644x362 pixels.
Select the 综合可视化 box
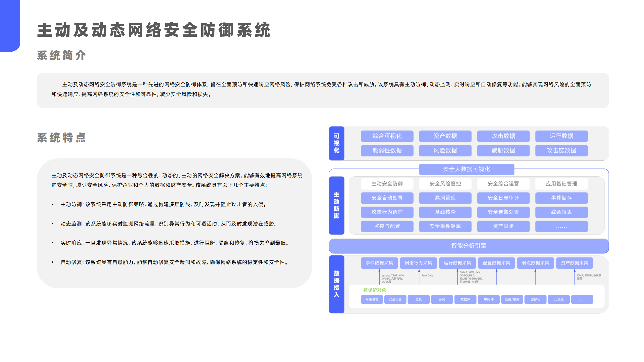(x=387, y=136)
